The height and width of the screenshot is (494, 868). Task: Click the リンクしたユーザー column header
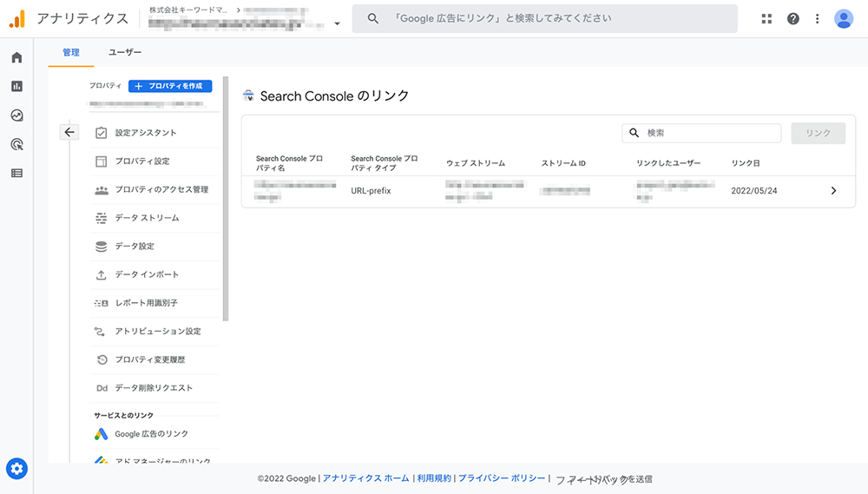coord(668,163)
